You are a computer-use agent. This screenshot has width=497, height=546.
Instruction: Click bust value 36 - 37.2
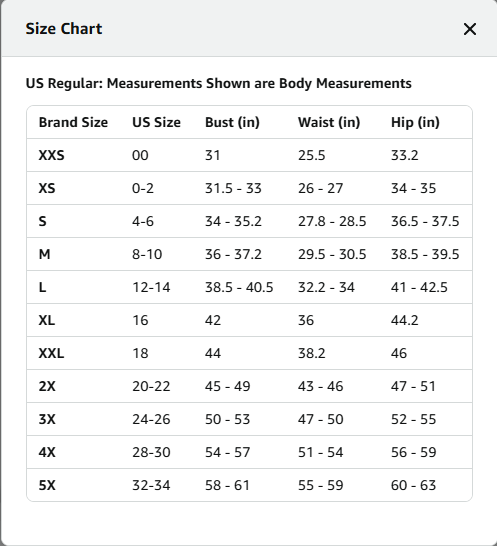click(233, 254)
